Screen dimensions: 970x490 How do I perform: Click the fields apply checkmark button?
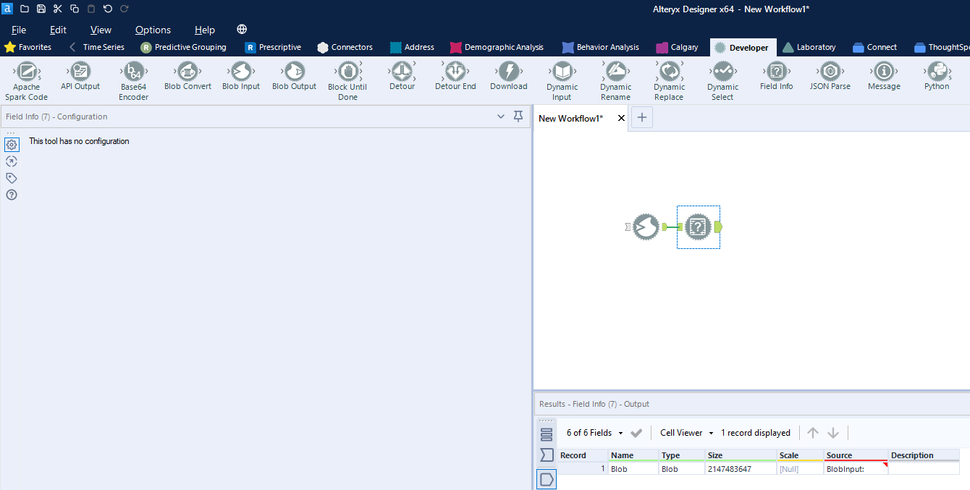[x=636, y=433]
